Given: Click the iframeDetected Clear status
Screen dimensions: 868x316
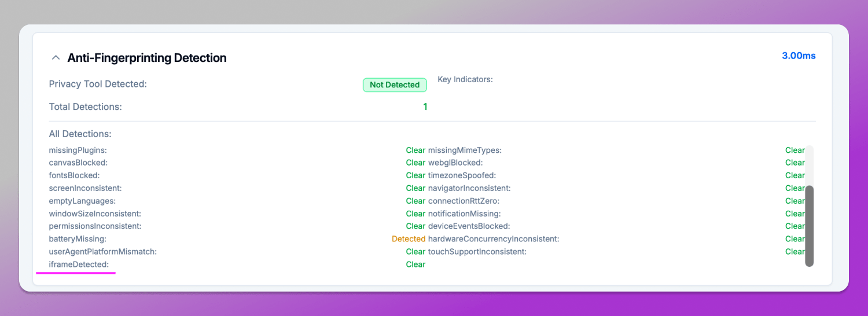Looking at the screenshot, I should 415,264.
